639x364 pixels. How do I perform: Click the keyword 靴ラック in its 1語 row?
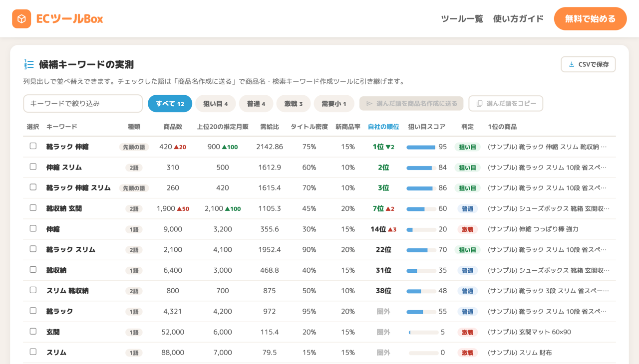[60, 311]
